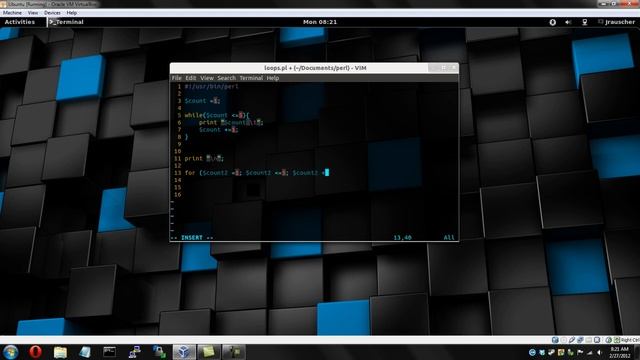This screenshot has height=360, width=640.
Task: Open the networked computers icon in the taskbar
Action: click(x=134, y=352)
